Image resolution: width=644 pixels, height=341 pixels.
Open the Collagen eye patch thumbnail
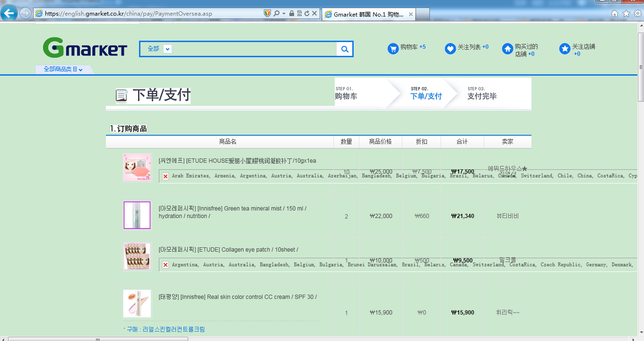[x=137, y=256]
